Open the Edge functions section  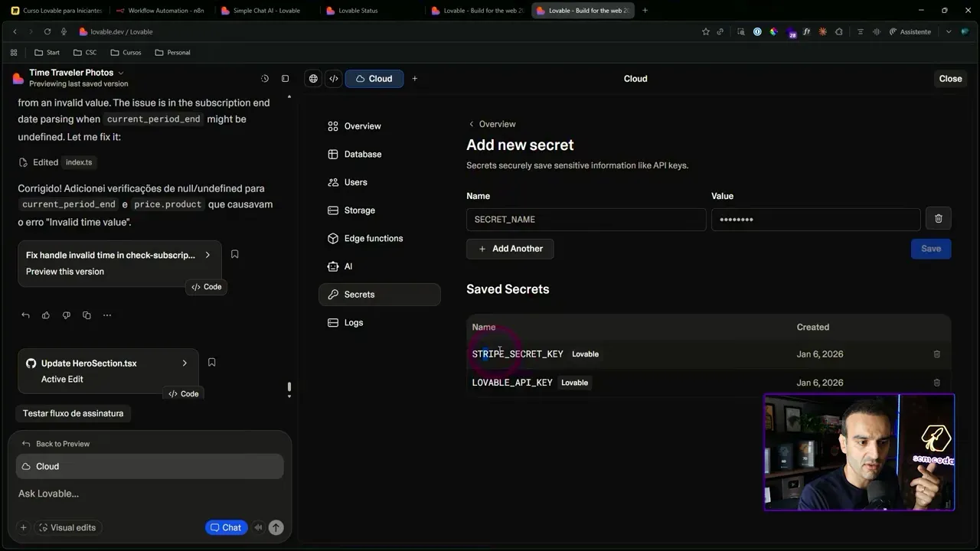[x=373, y=238]
